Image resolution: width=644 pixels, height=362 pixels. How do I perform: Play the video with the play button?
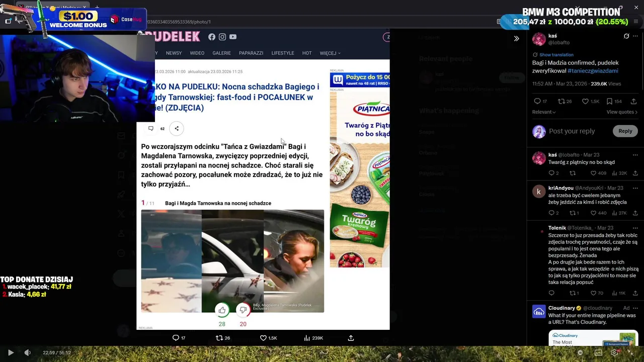click(11, 352)
